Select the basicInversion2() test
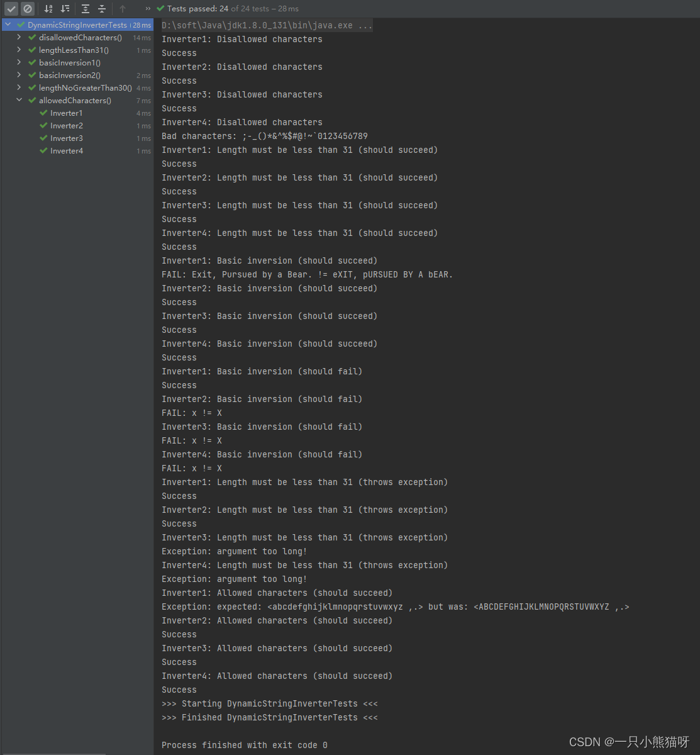This screenshot has height=755, width=700. [x=69, y=75]
